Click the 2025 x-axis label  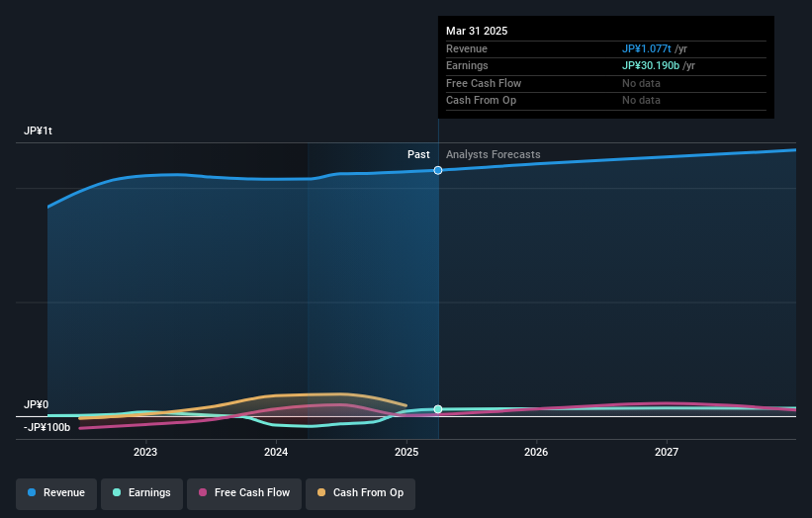[x=406, y=452]
